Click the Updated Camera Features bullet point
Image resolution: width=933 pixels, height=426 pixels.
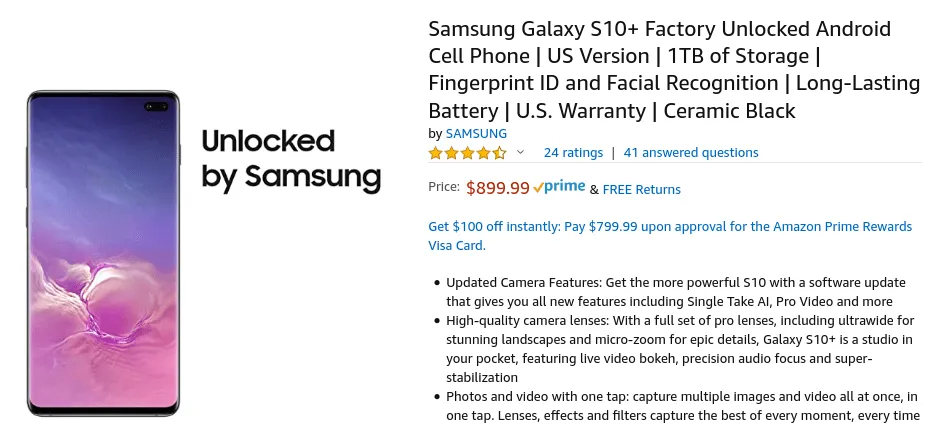[x=670, y=292]
